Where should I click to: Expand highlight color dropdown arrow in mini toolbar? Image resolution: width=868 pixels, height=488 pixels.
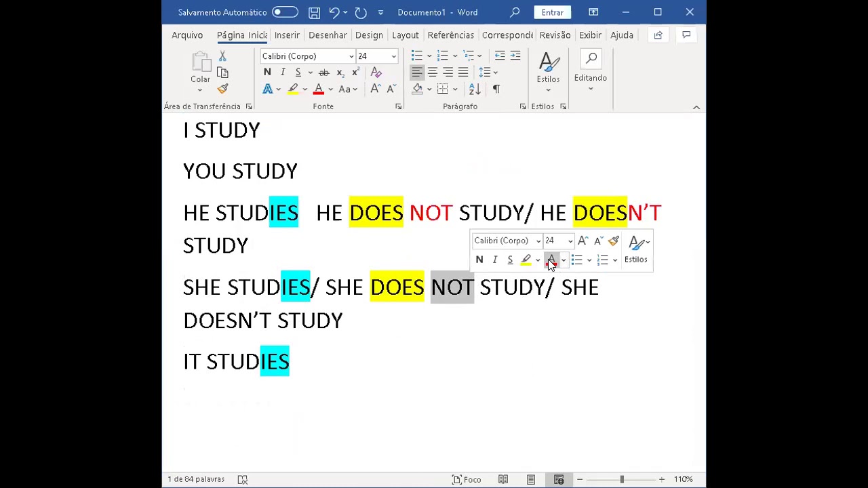(x=538, y=260)
